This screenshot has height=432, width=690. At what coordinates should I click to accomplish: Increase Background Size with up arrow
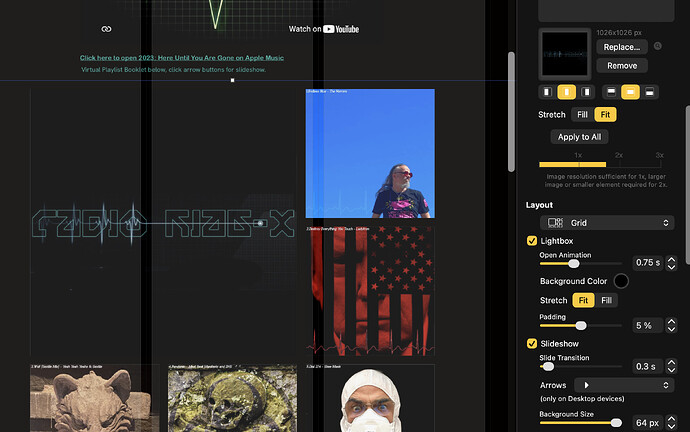coord(671,419)
